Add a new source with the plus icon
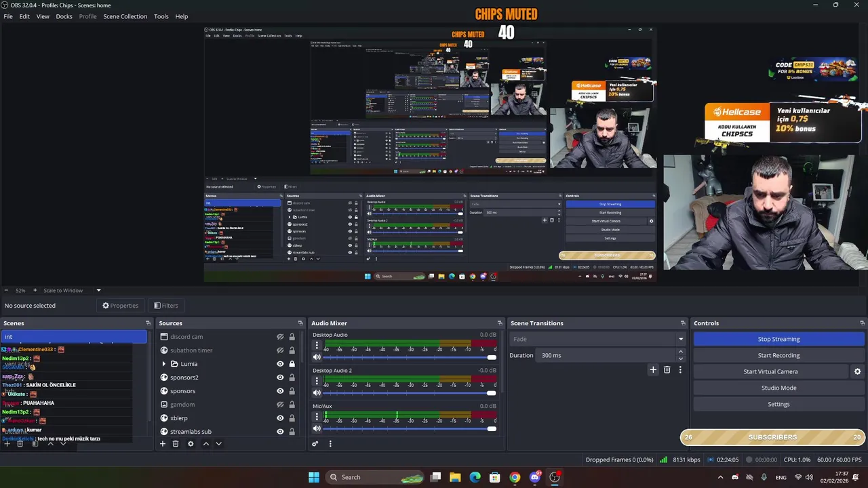This screenshot has width=868, height=488. 163,444
